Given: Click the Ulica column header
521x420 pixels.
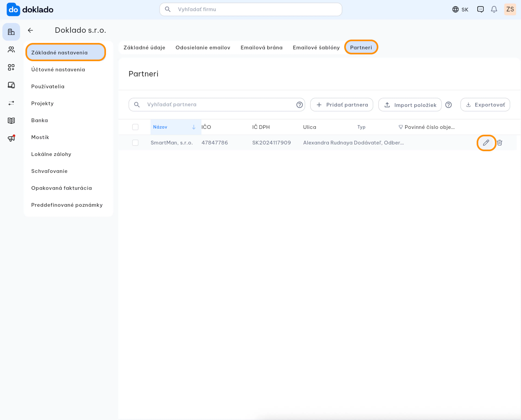Looking at the screenshot, I should click(x=310, y=127).
